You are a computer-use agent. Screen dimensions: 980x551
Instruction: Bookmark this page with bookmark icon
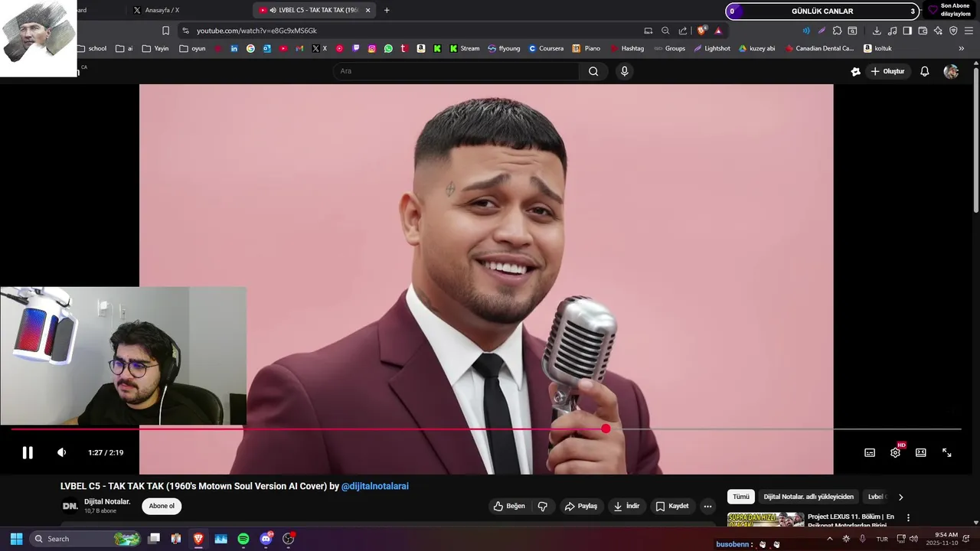coord(165,31)
